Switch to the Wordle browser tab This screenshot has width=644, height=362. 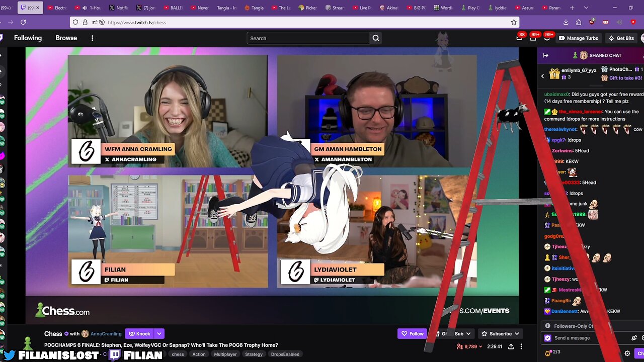tap(443, 8)
